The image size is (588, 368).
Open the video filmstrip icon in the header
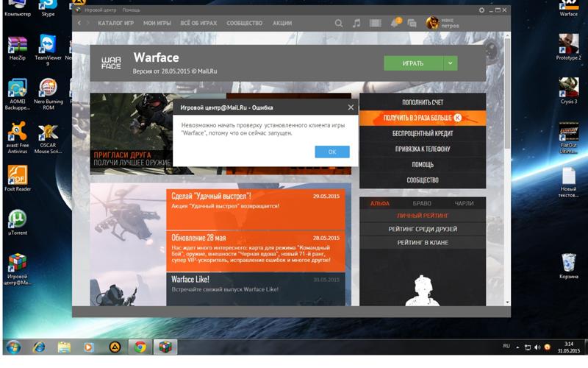click(x=375, y=24)
